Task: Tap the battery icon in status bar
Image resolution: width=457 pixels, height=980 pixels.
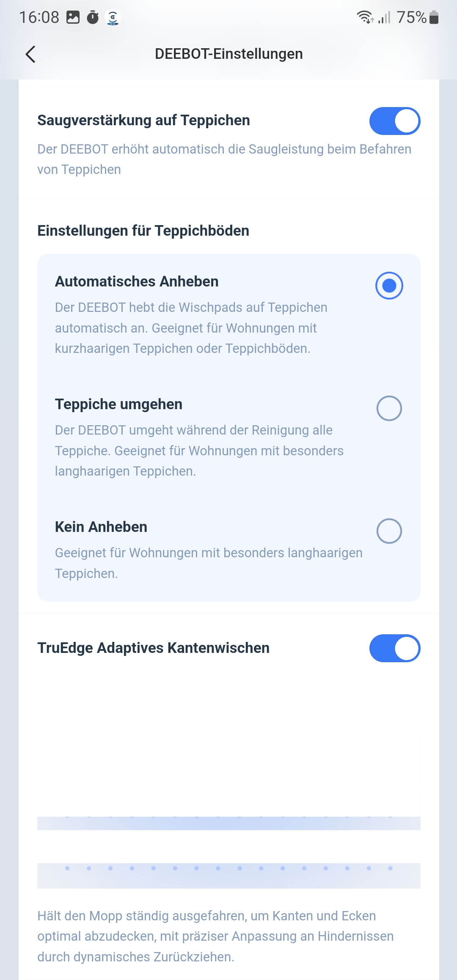Action: coord(434,17)
